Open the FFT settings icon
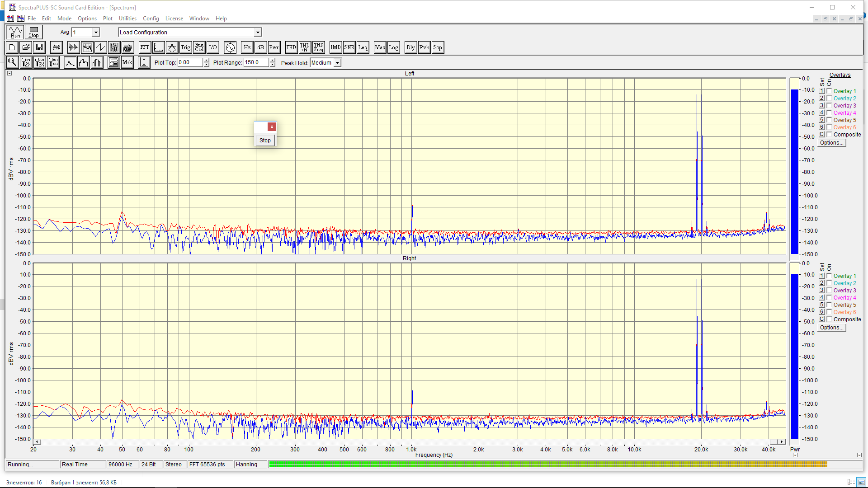This screenshot has width=868, height=488. click(x=145, y=47)
